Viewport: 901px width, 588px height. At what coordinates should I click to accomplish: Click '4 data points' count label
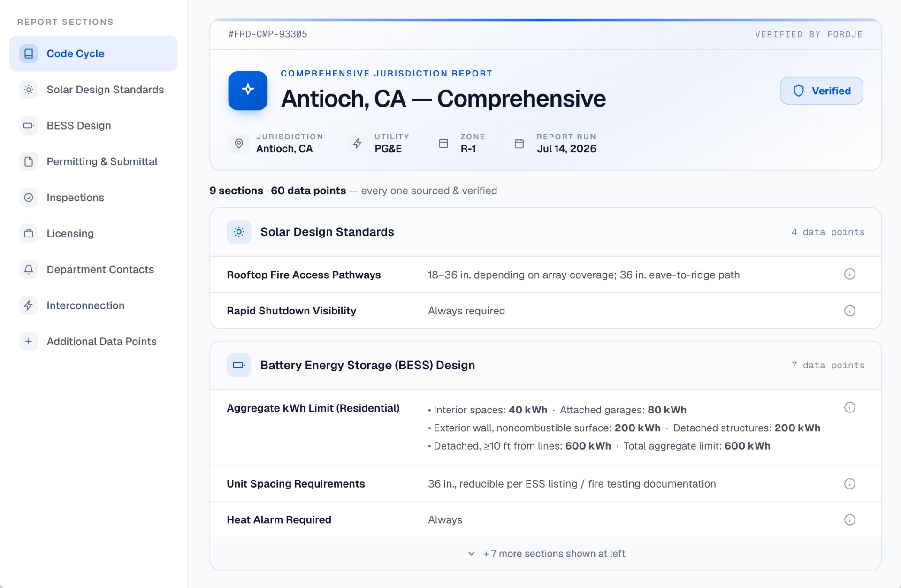pyautogui.click(x=828, y=232)
